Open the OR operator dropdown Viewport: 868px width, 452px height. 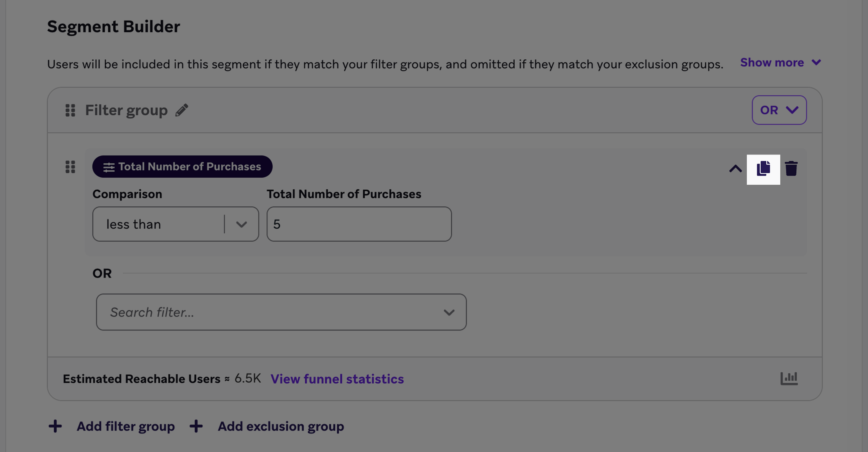tap(779, 110)
